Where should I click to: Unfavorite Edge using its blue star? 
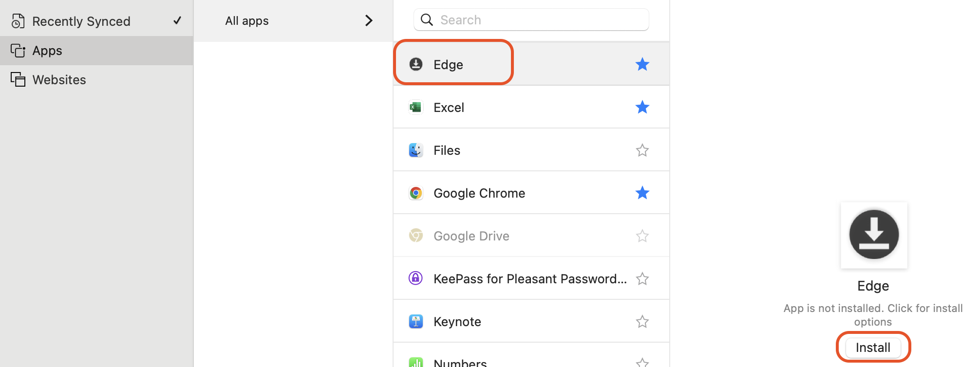642,64
